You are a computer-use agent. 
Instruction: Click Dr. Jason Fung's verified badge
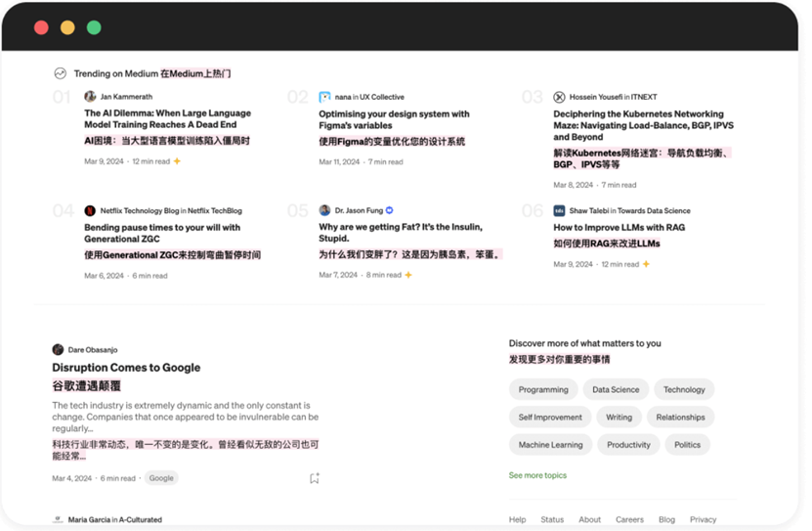coord(390,210)
